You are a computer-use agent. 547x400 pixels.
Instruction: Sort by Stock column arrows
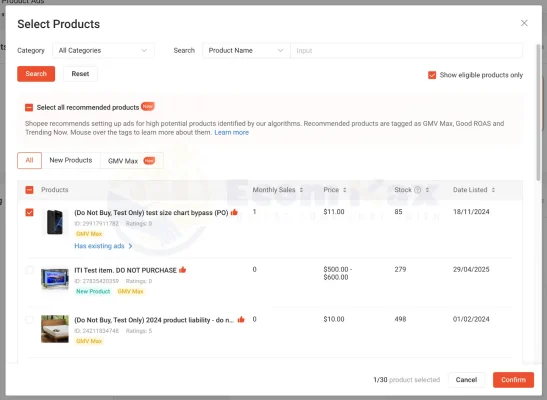(x=427, y=190)
